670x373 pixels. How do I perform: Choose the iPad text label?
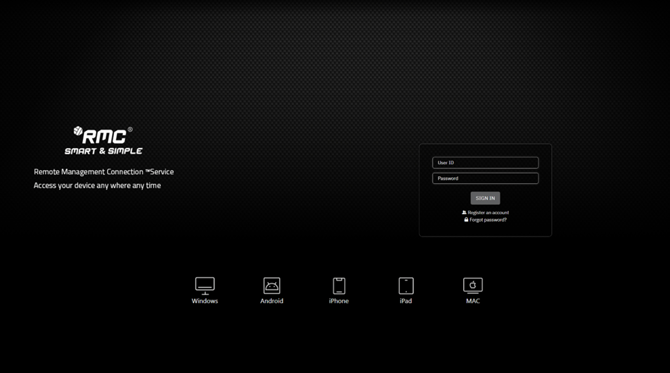[406, 301]
